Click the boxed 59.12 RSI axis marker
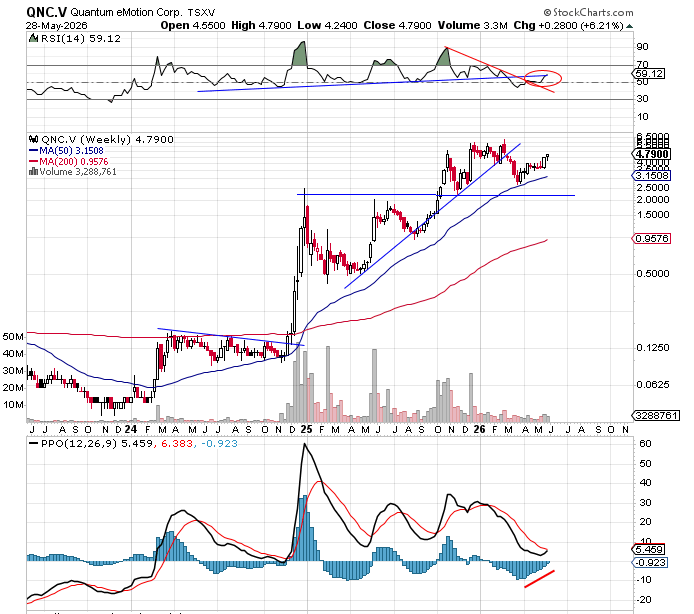Screen dimensions: 694x614 (649, 73)
